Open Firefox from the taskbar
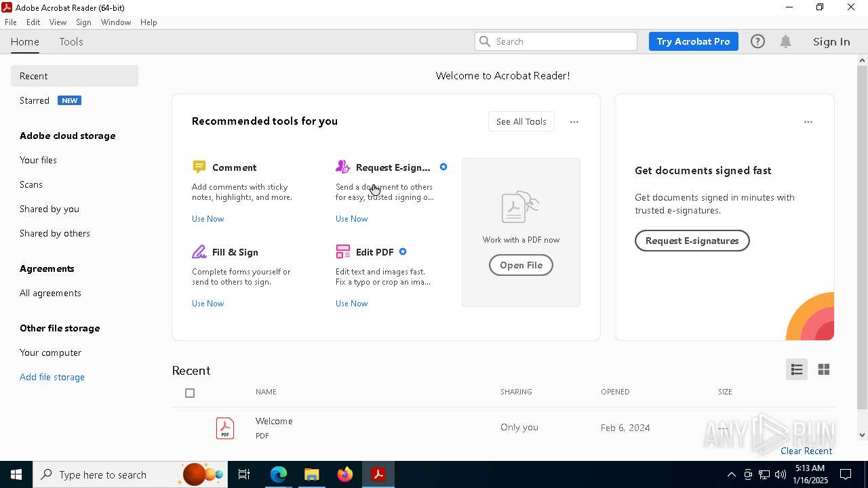This screenshot has height=488, width=868. pyautogui.click(x=345, y=474)
